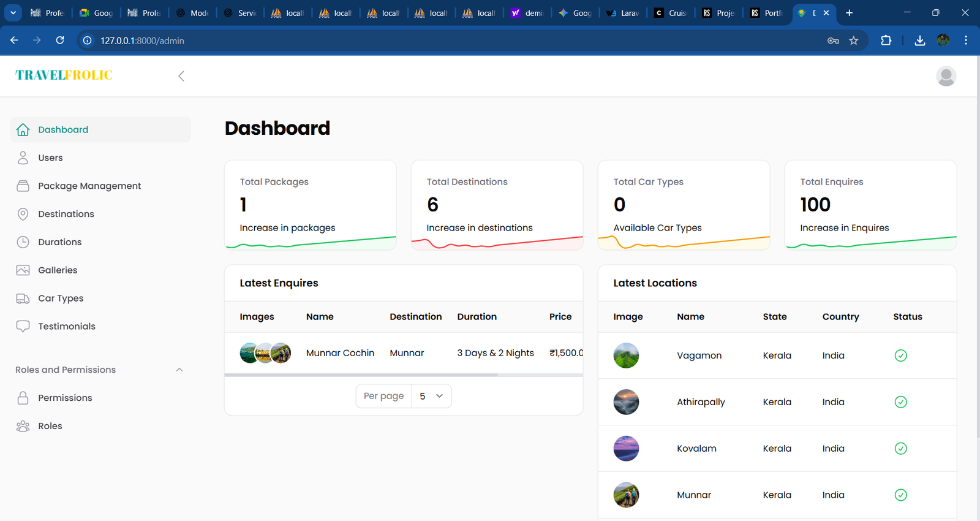980x521 pixels.
Task: Open the Testimonials chat bubble icon
Action: tap(23, 326)
